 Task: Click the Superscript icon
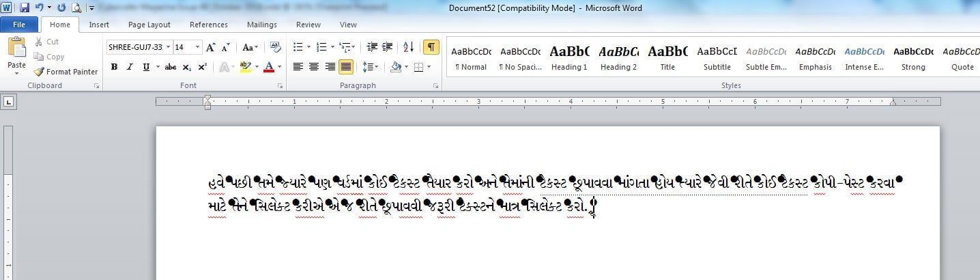coord(203,67)
